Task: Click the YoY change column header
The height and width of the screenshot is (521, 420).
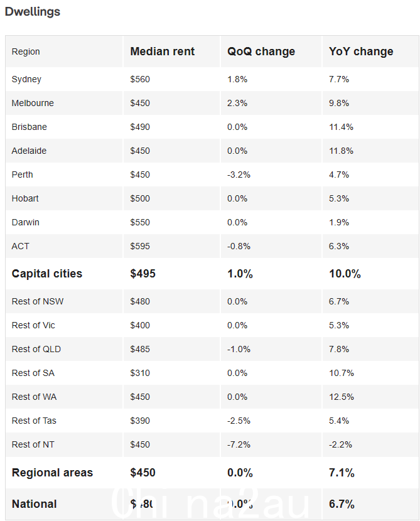Action: (x=361, y=51)
